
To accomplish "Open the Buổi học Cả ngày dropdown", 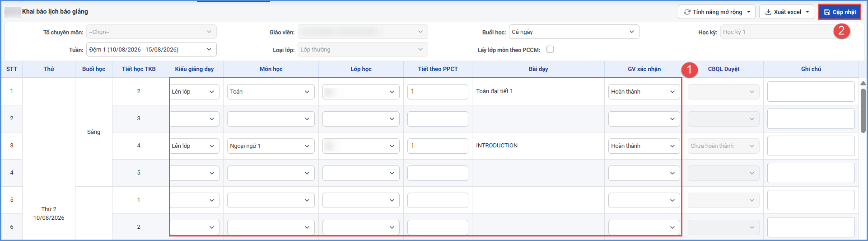I will 574,32.
